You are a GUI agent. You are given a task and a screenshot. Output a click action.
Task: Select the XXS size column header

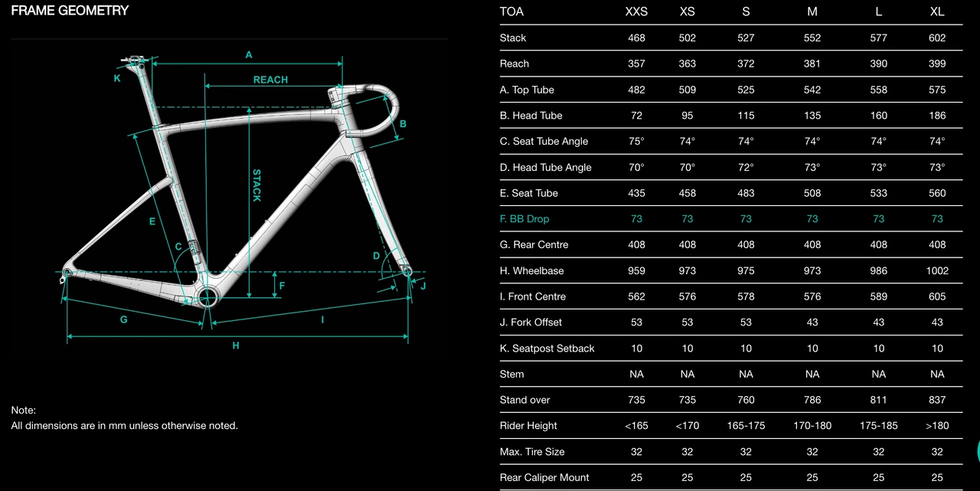tap(636, 12)
